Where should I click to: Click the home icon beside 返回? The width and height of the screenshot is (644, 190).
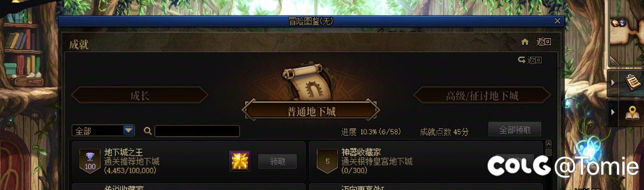pos(525,42)
